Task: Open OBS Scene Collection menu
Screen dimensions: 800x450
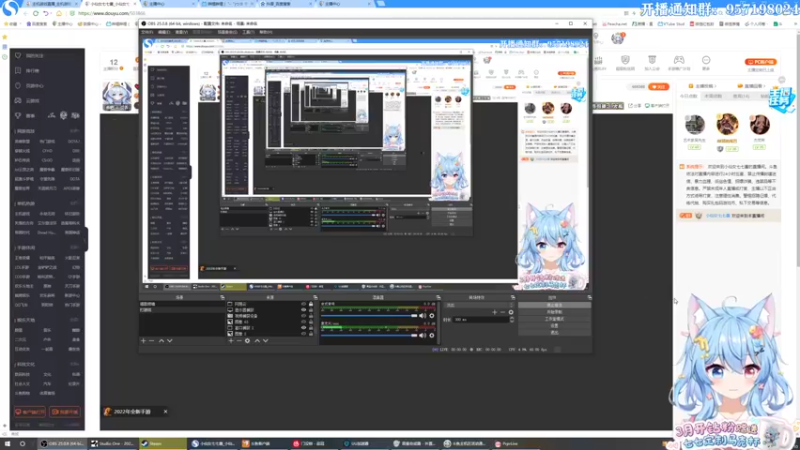Action: tap(227, 32)
